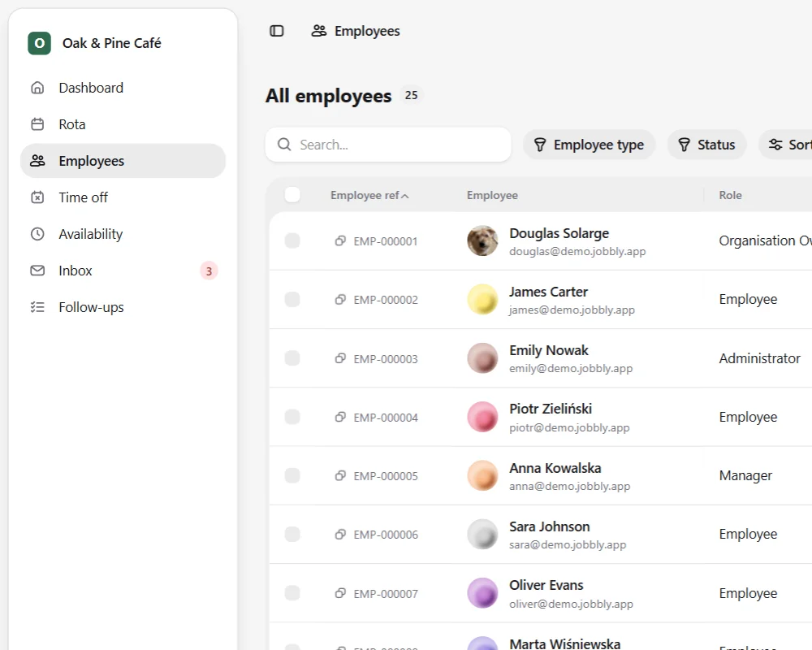This screenshot has height=650, width=812.
Task: Open Emily Nowak's profile name
Action: 549,350
